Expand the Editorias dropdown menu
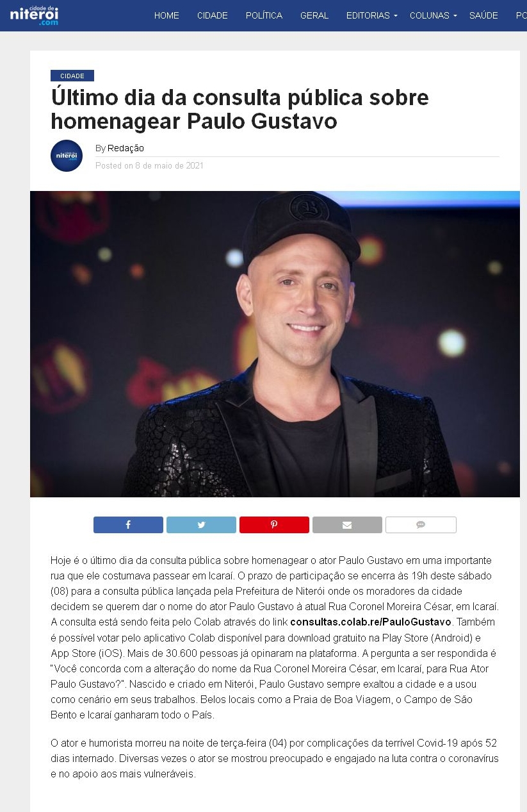This screenshot has width=527, height=812. click(372, 15)
